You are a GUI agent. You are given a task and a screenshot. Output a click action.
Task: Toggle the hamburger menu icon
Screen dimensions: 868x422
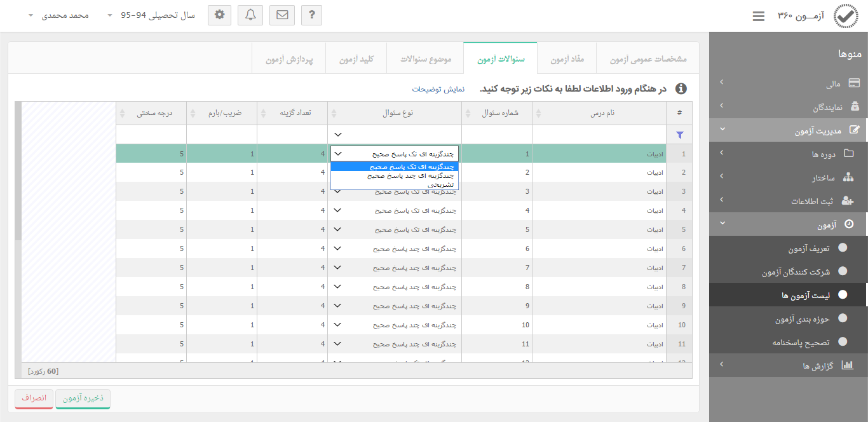[x=758, y=17]
